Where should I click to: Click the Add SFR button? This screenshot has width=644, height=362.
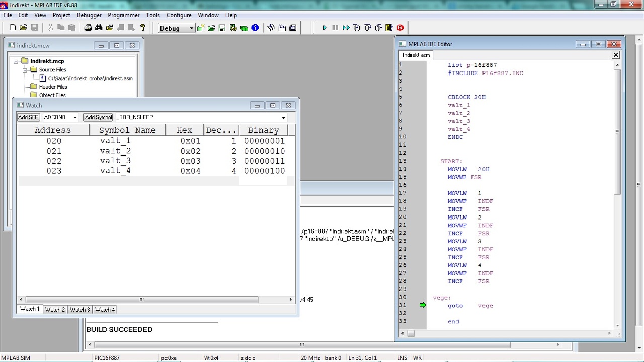coord(28,117)
